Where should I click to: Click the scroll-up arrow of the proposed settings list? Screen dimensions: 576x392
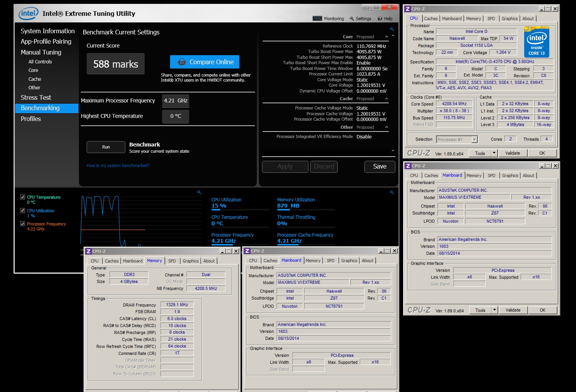pyautogui.click(x=393, y=36)
